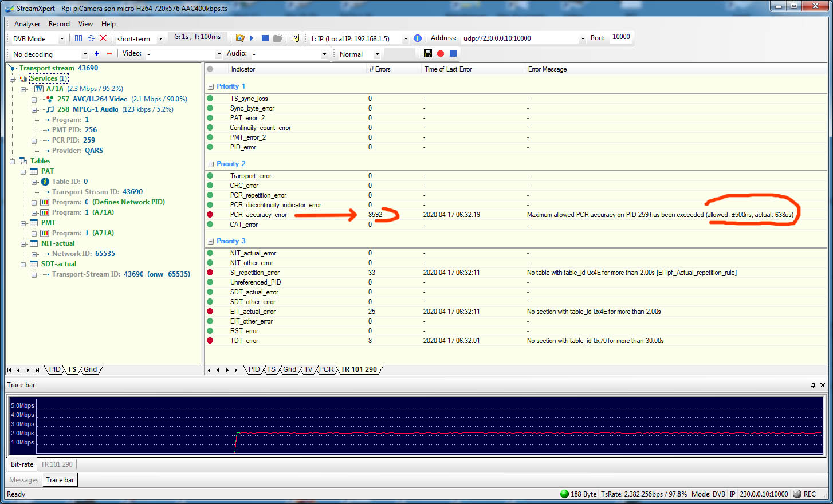Click the grey close-file folder icon
The image size is (833, 504).
coord(278,38)
